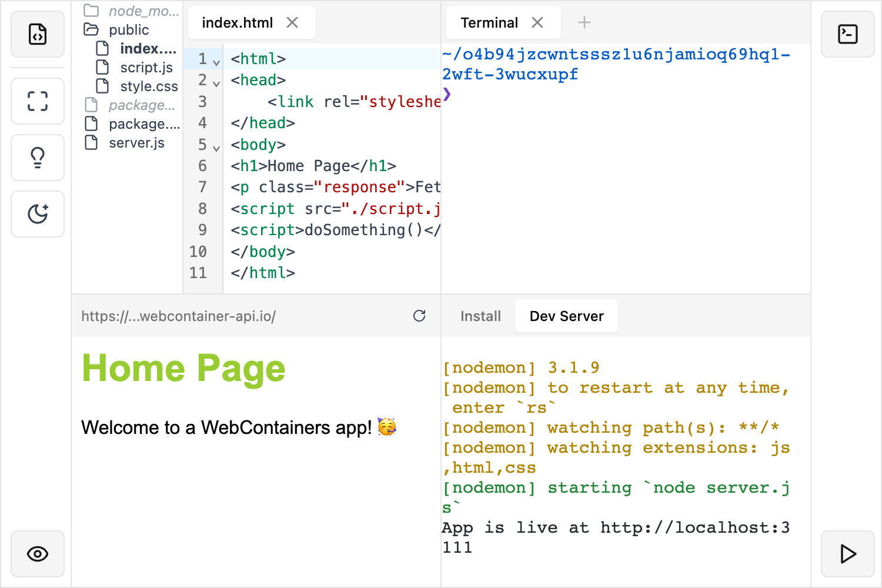This screenshot has height=588, width=882.
Task: Click the blue terminal working directory path
Action: pos(616,64)
